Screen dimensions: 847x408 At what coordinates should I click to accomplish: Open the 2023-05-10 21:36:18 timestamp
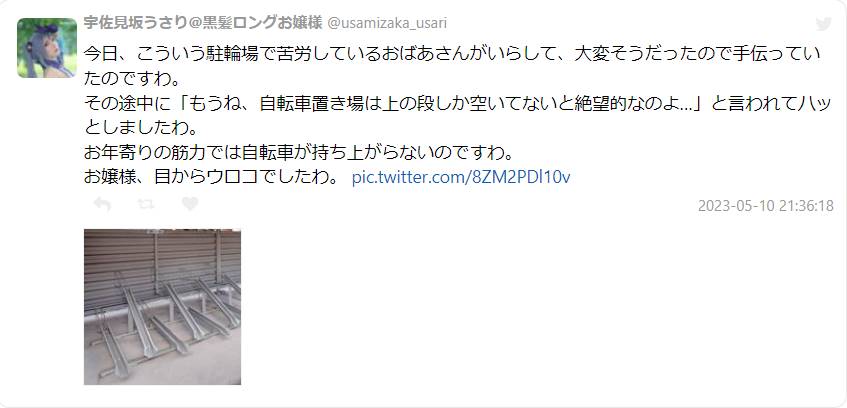[x=765, y=206]
